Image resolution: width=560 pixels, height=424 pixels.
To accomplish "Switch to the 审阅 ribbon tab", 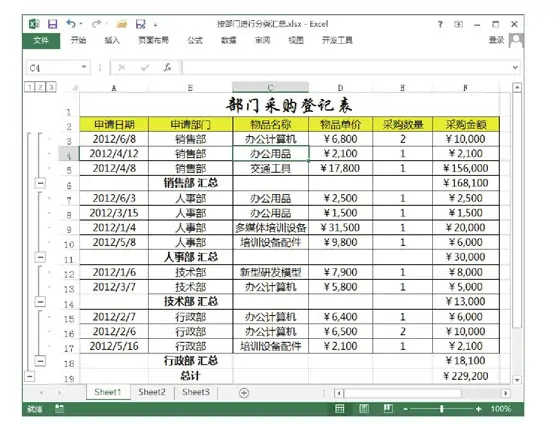I will pyautogui.click(x=262, y=40).
